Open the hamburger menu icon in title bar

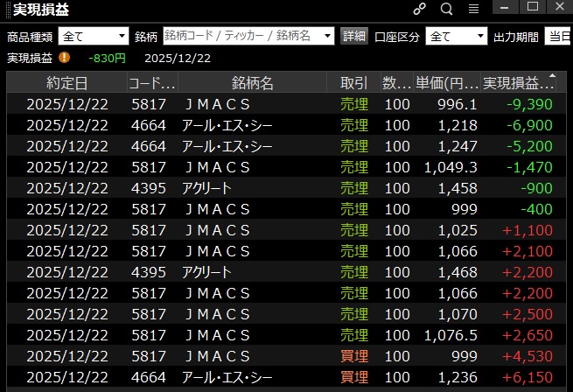point(473,9)
